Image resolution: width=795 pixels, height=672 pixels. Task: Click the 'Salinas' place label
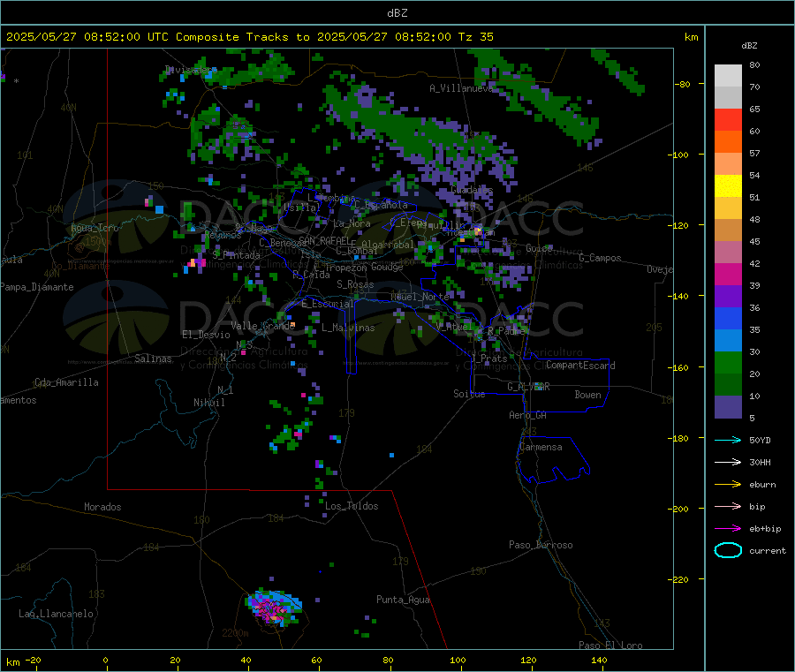point(153,359)
